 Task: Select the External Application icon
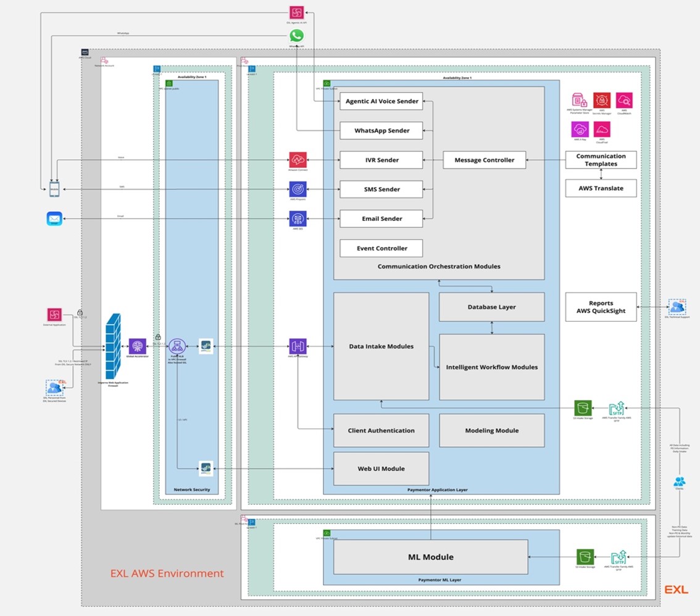[x=54, y=315]
